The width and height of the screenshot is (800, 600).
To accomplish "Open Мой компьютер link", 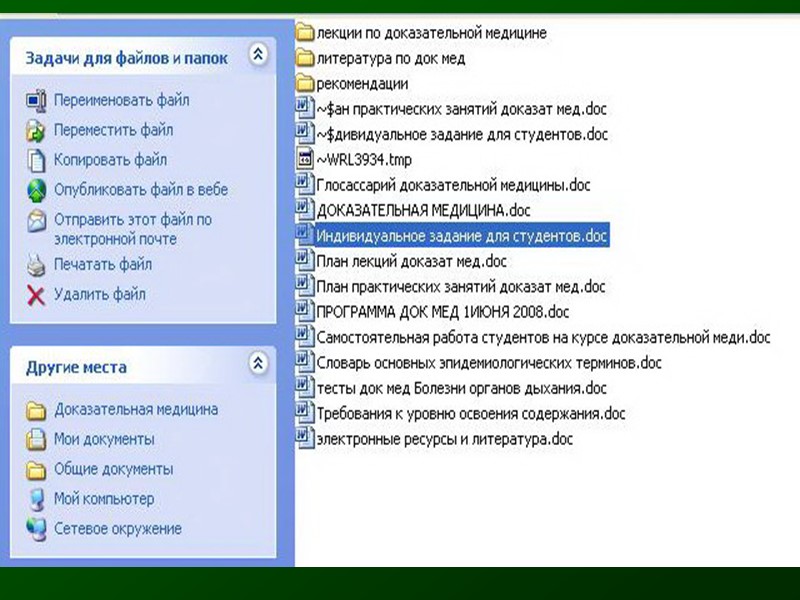I will [x=104, y=499].
